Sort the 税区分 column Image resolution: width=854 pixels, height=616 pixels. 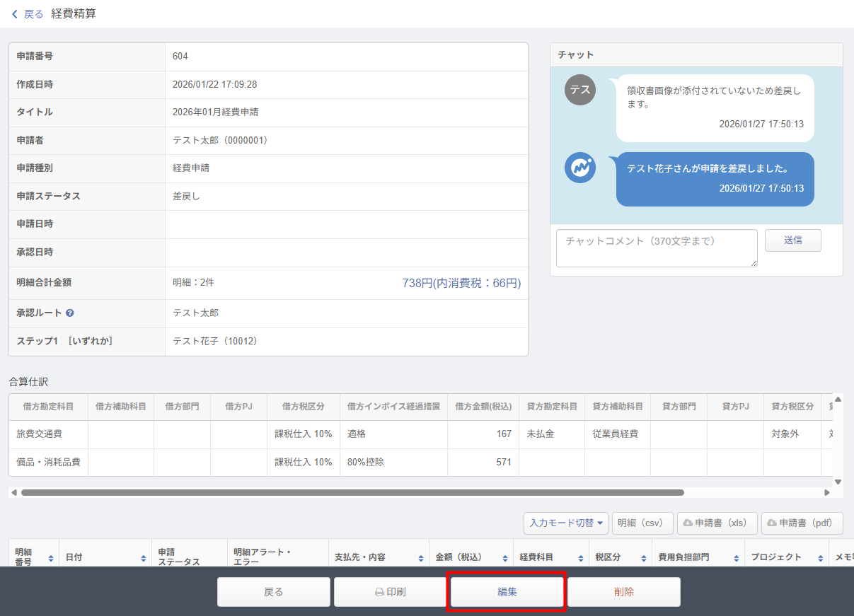(644, 558)
